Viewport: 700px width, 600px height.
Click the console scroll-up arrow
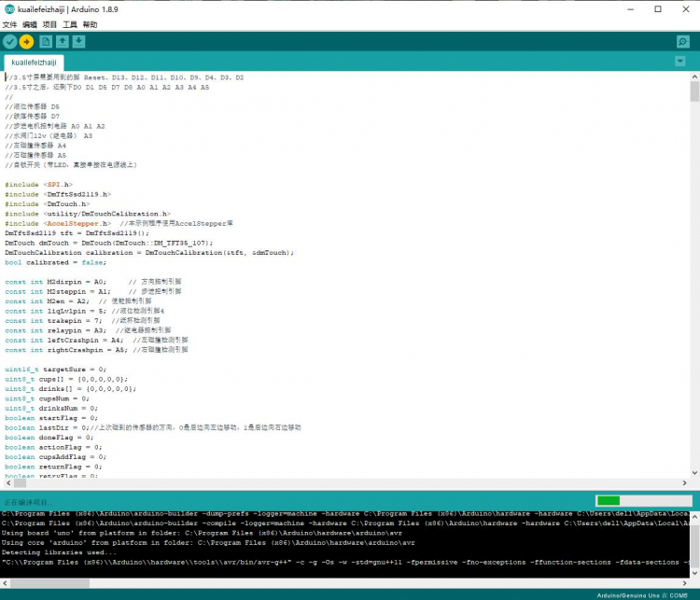(x=694, y=516)
